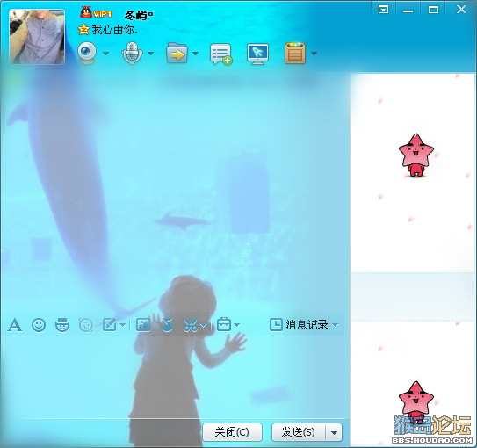Expand briefcase tools dropdown arrow
This screenshot has height=448, width=477.
tap(236, 325)
